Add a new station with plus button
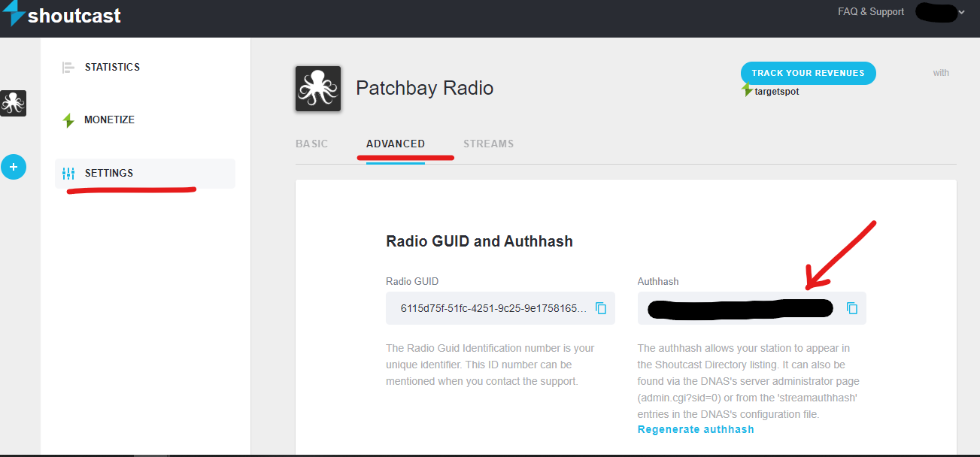 pyautogui.click(x=14, y=167)
